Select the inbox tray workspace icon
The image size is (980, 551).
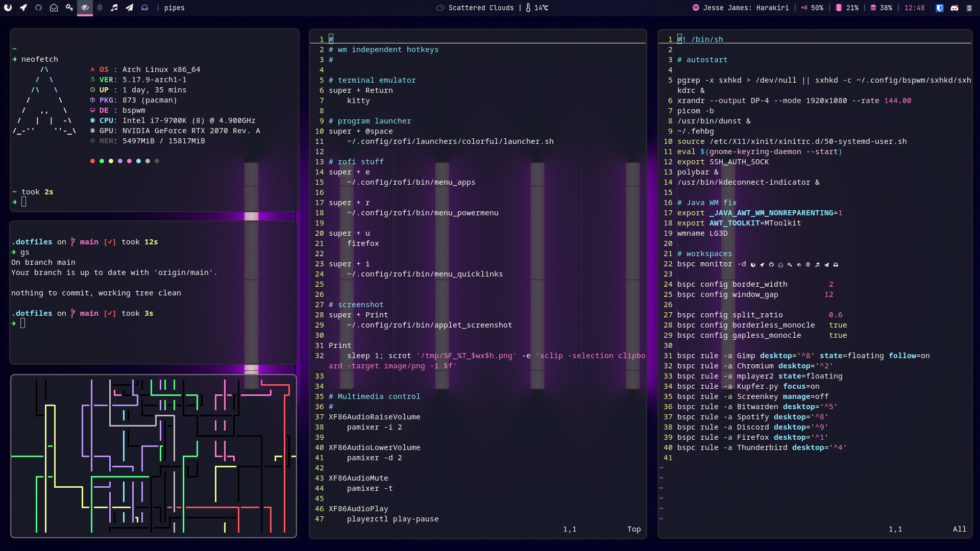pos(145,8)
